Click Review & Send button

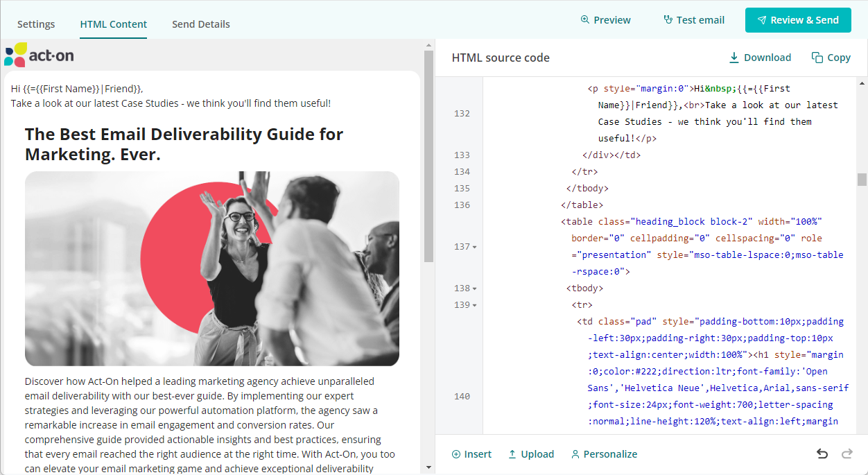(x=798, y=20)
